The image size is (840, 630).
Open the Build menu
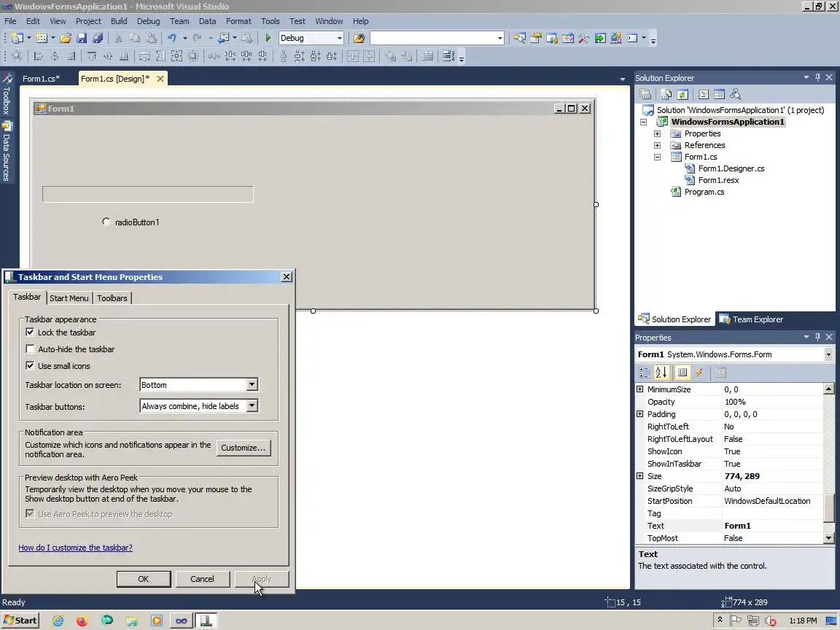[119, 21]
